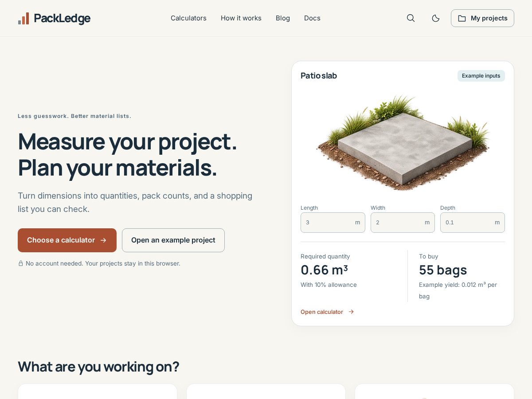Viewport: 532px width, 399px height.
Task: Open the search magnifier icon
Action: tap(411, 18)
